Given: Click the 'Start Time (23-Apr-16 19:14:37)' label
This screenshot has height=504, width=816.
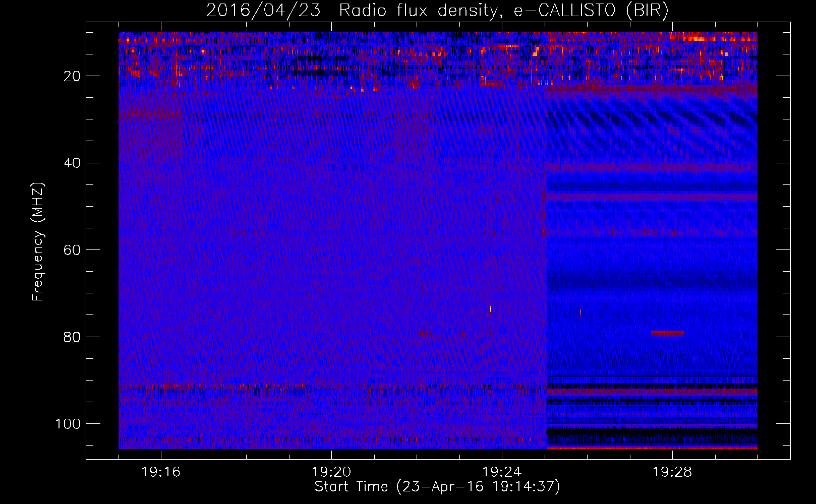Looking at the screenshot, I should point(437,487).
